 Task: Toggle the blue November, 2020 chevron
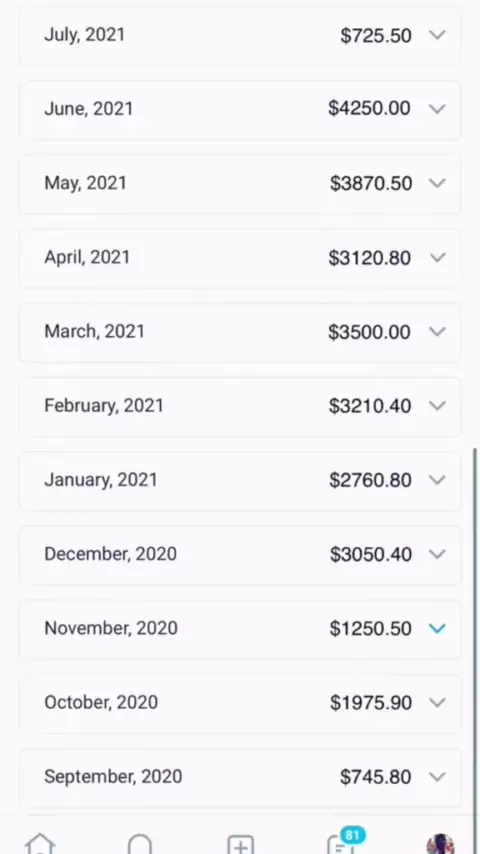[x=438, y=628]
